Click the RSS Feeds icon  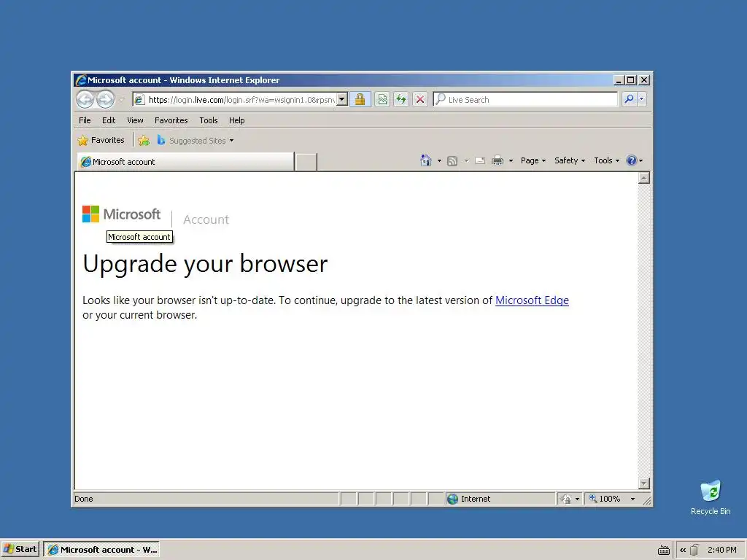452,161
